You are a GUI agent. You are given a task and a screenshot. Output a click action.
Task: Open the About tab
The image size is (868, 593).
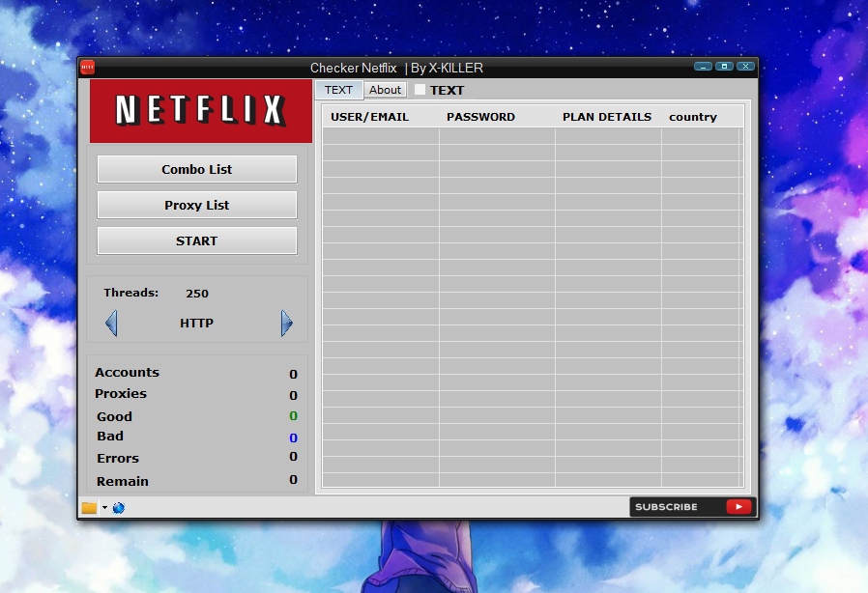pos(386,90)
